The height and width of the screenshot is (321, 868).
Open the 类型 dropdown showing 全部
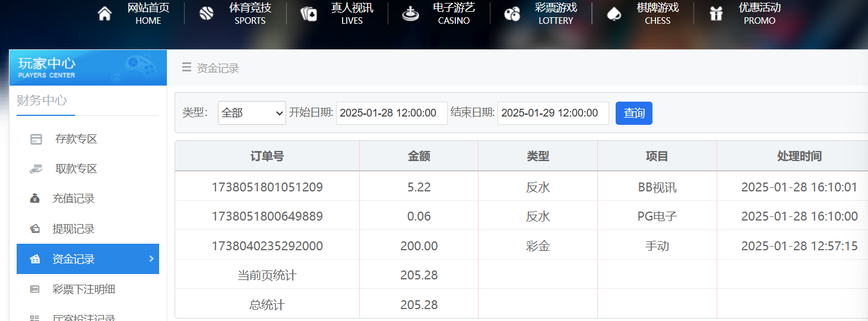[252, 113]
